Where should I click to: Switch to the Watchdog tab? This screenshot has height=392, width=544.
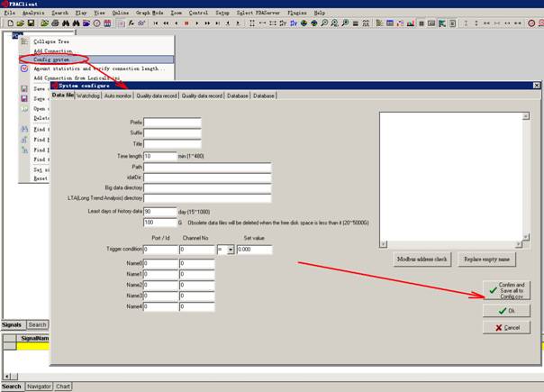[x=88, y=96]
